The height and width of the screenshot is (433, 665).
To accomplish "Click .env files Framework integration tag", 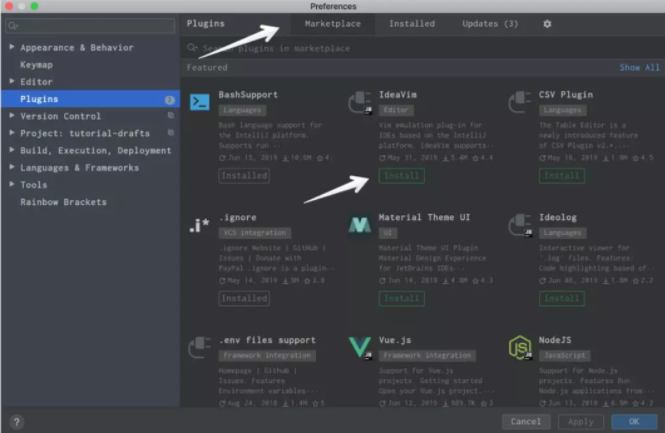I will pos(267,355).
